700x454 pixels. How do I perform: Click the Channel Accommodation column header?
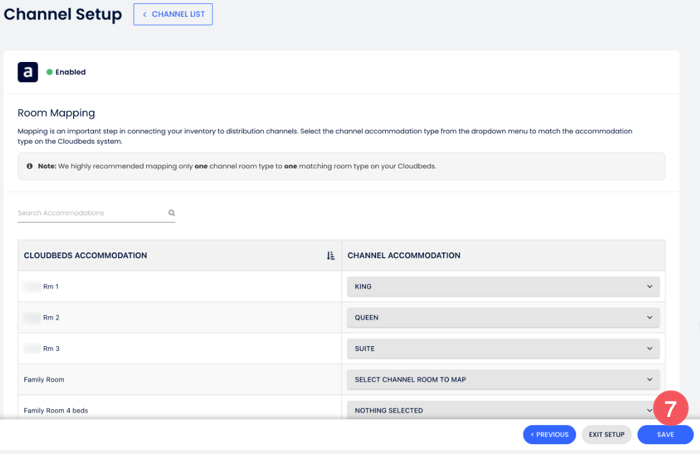click(x=404, y=256)
